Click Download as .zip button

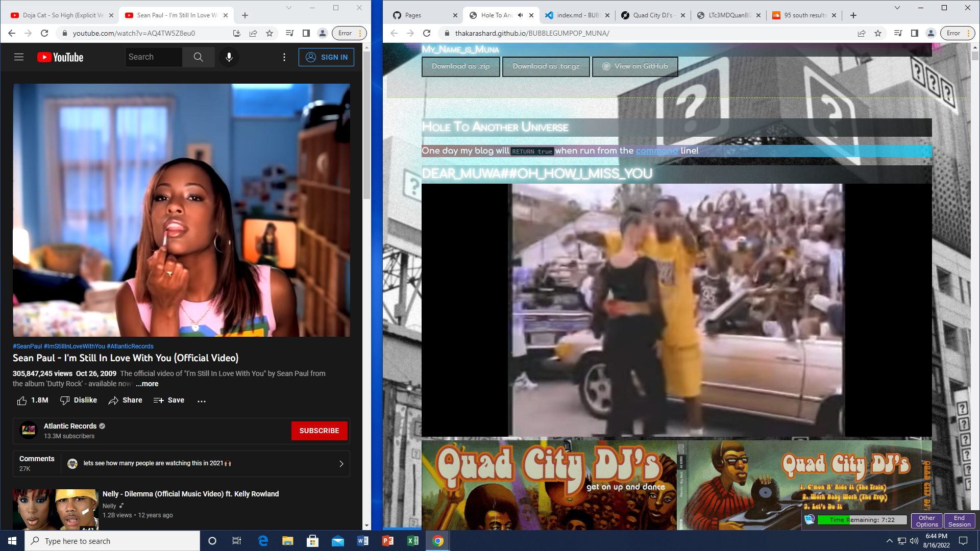point(460,66)
